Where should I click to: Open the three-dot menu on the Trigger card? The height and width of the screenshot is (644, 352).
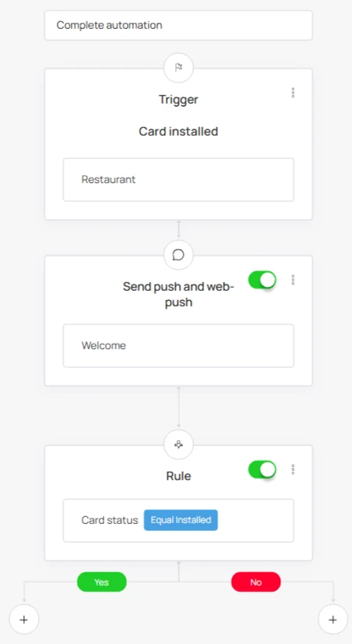point(293,93)
